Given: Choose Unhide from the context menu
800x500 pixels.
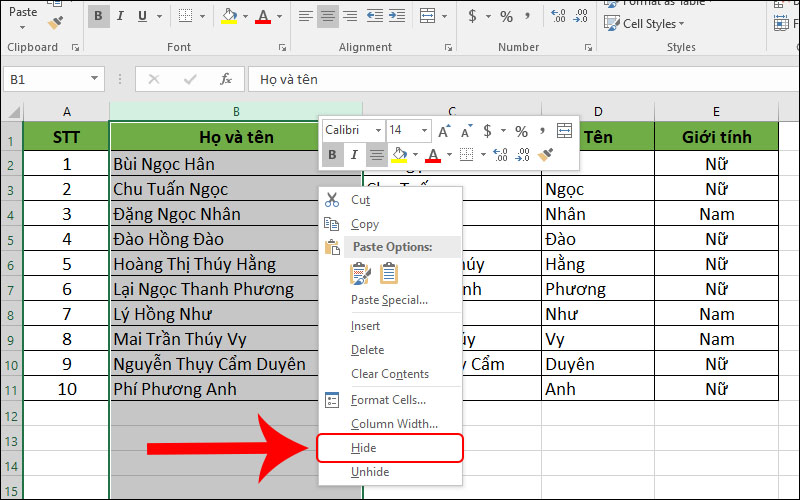Looking at the screenshot, I should coord(390,472).
